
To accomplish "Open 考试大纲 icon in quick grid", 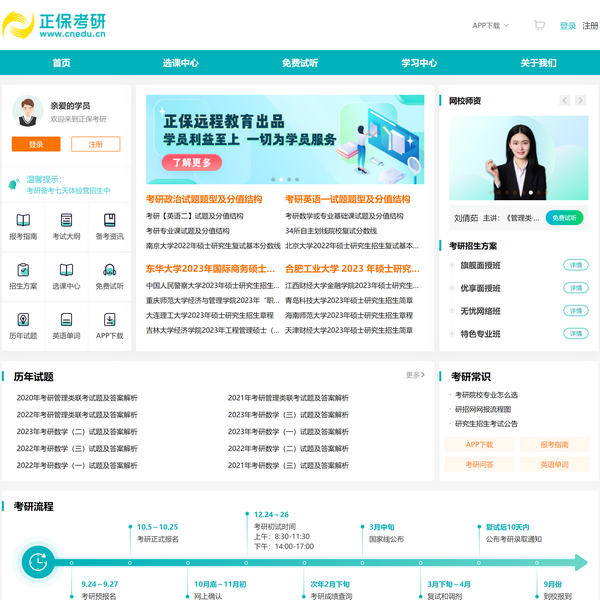I will point(66,221).
